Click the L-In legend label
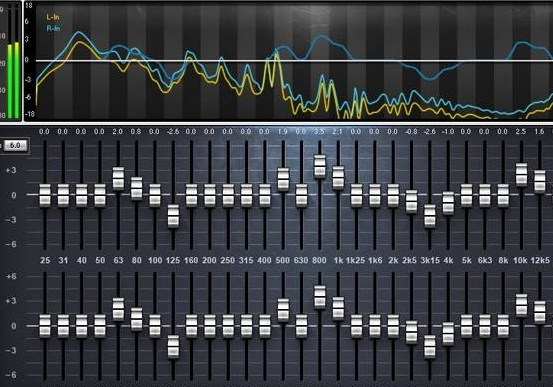Screen dimensions: 553x387 [x=53, y=17]
